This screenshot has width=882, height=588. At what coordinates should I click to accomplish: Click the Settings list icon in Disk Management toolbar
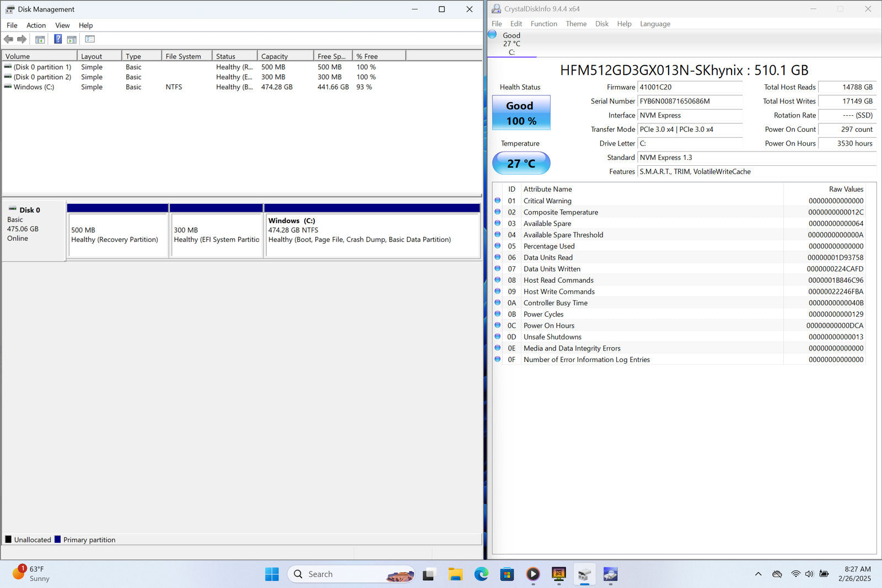90,39
